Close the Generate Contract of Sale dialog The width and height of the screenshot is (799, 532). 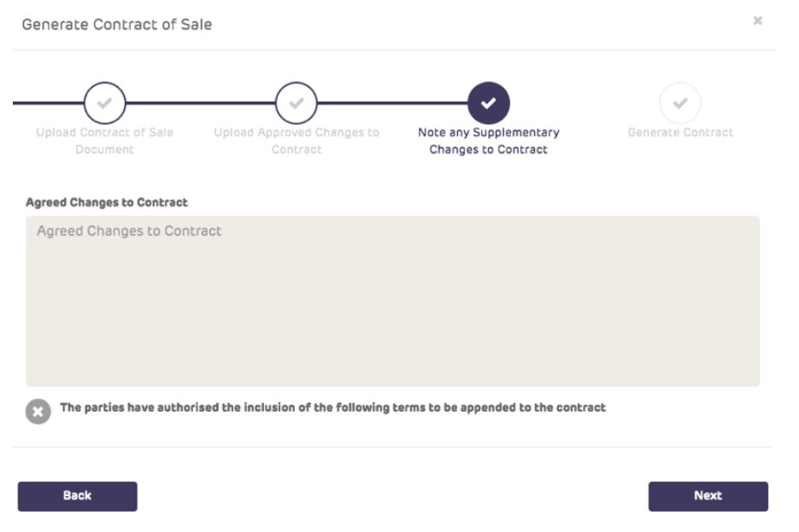coord(757,21)
